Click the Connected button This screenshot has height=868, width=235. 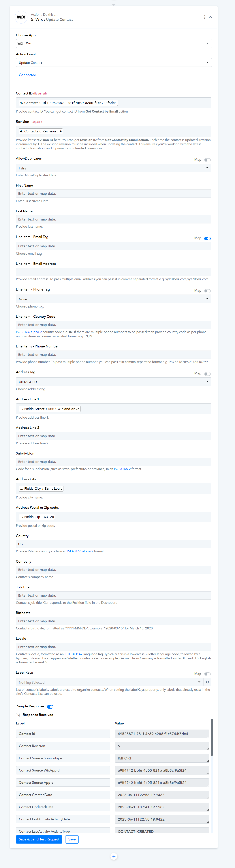click(27, 75)
